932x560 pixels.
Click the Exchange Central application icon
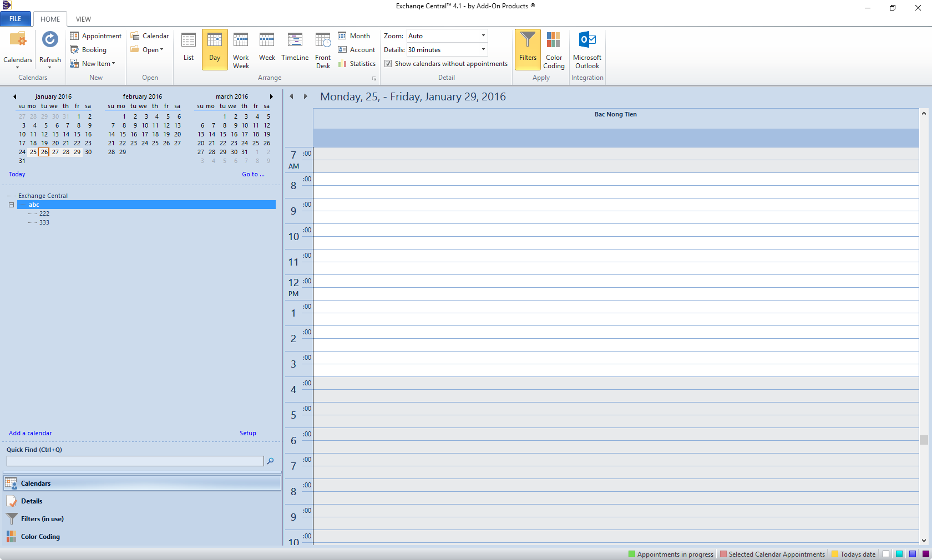7,6
